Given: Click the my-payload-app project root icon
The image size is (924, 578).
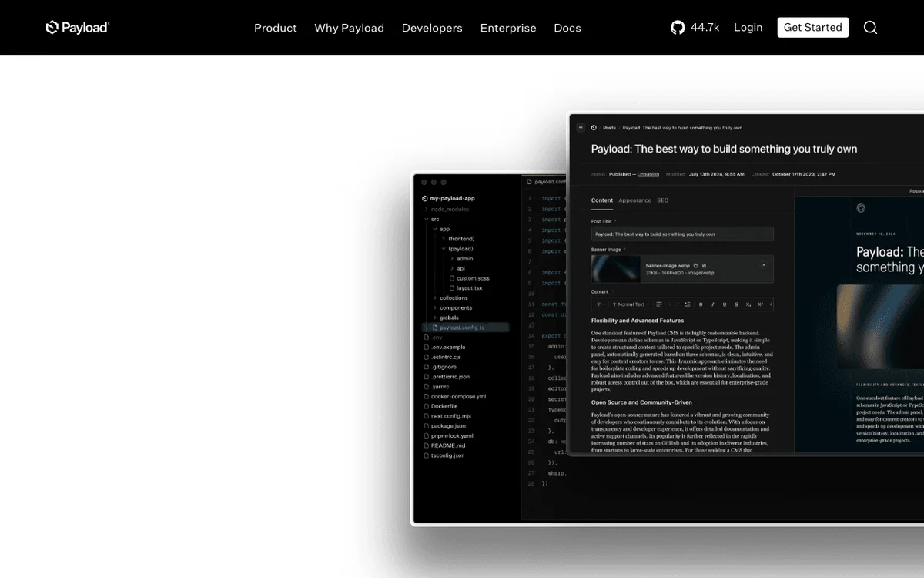Looking at the screenshot, I should click(x=425, y=199).
